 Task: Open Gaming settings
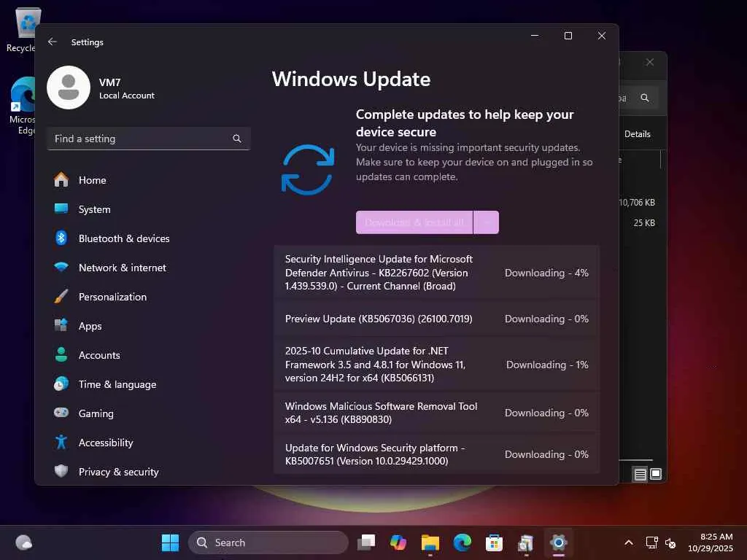(149, 413)
